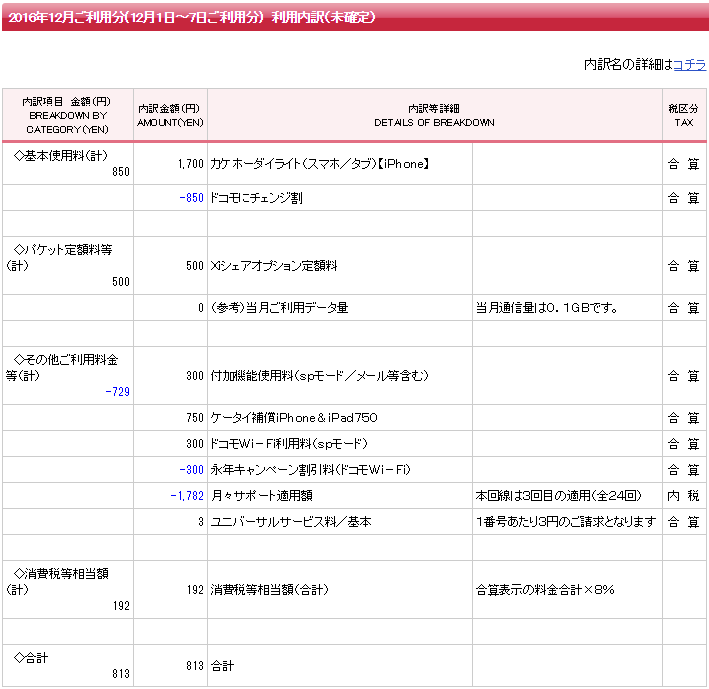Click the 内税 tax label for 月々サポート
The image size is (709, 689).
point(683,496)
